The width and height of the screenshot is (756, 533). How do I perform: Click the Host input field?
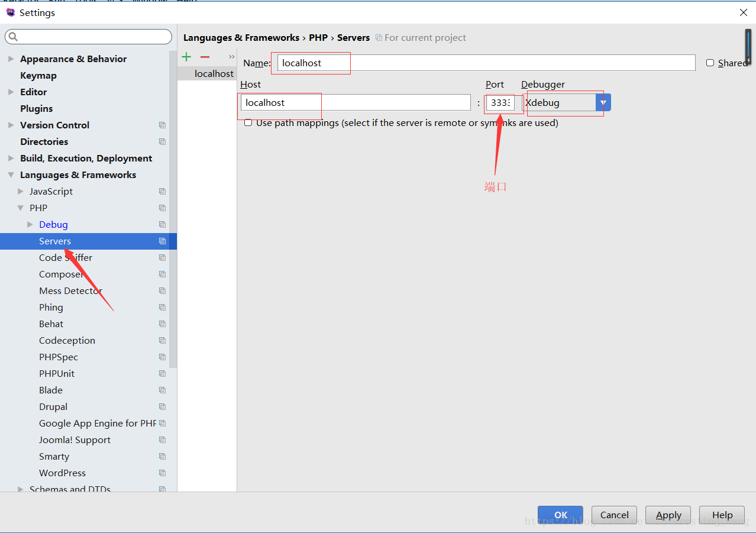tap(356, 102)
